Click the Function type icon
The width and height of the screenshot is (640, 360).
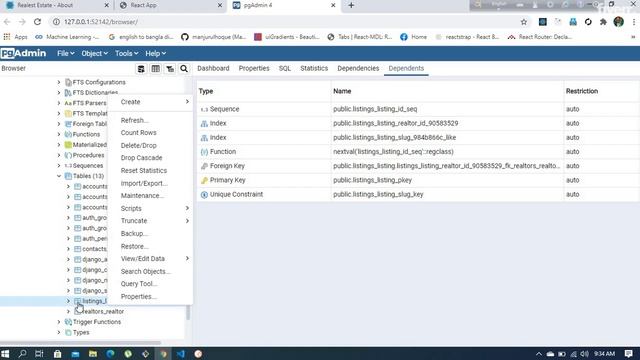pyautogui.click(x=204, y=152)
